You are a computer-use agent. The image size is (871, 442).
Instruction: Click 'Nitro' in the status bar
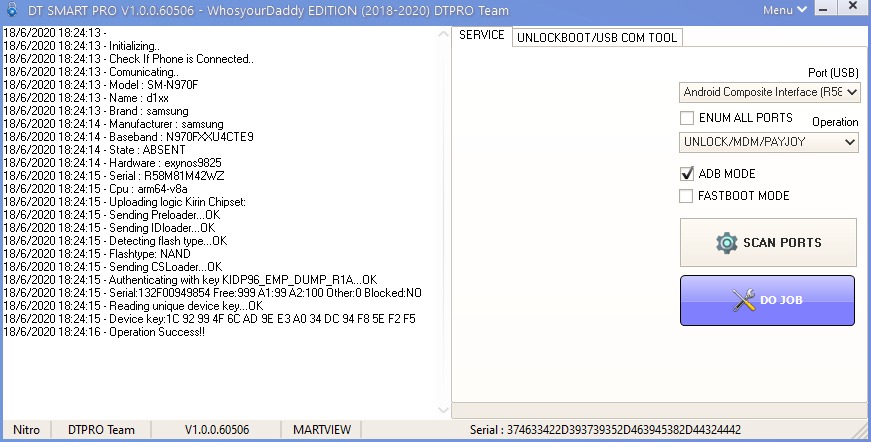click(x=27, y=430)
